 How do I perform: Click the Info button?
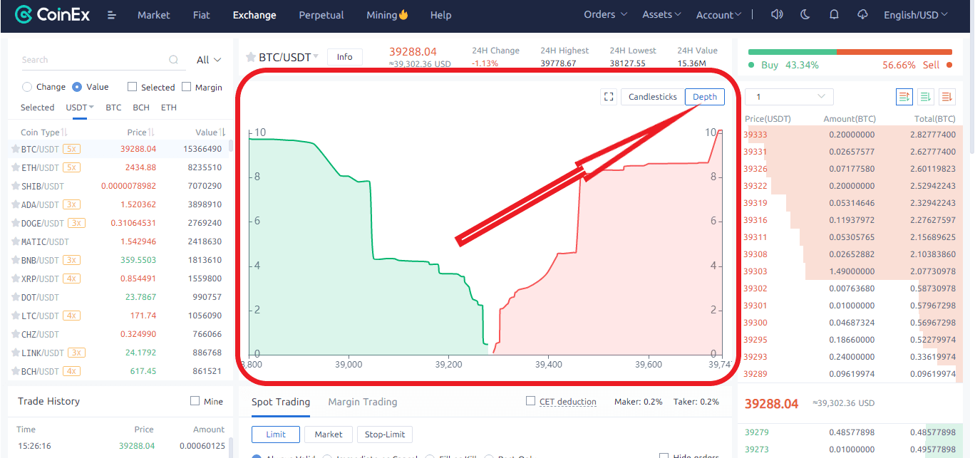click(345, 57)
